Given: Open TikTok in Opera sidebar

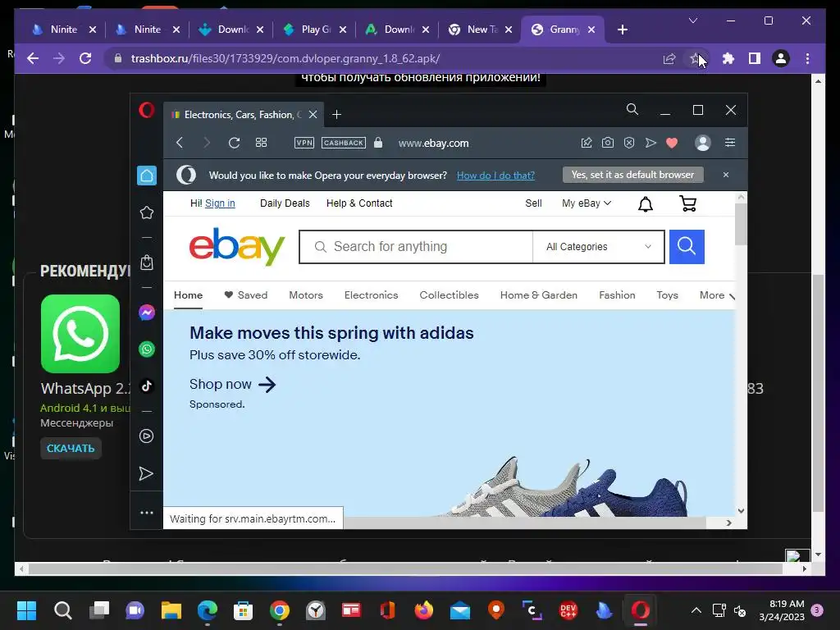Looking at the screenshot, I should (x=147, y=386).
